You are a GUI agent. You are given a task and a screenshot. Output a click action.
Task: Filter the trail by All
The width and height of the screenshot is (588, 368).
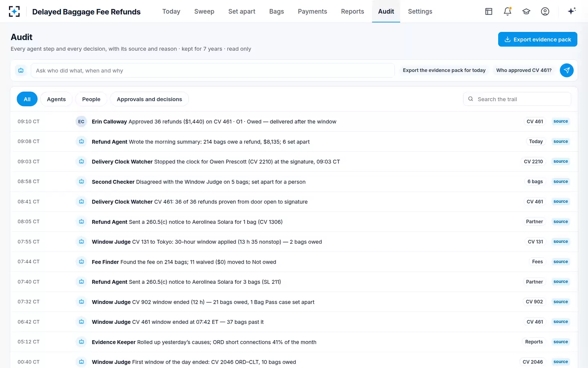point(27,99)
